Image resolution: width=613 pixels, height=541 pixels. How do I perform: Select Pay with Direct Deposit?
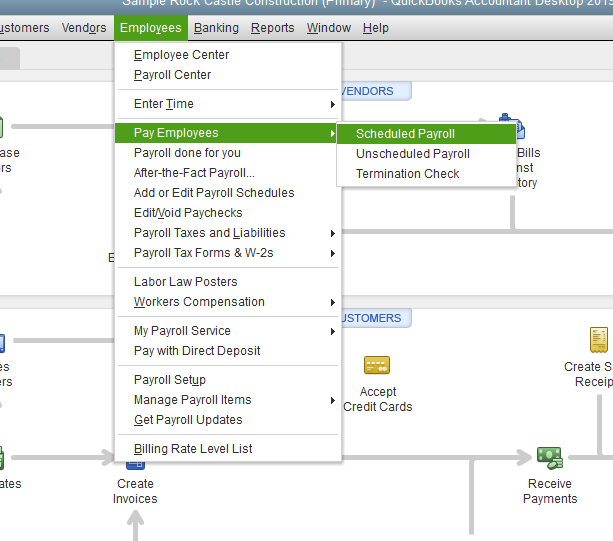coord(228,351)
